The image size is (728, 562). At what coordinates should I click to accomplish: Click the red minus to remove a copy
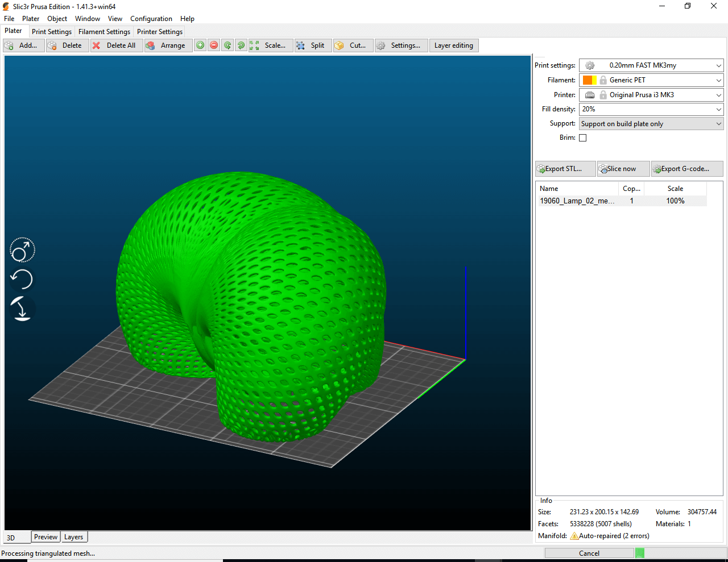coord(214,45)
